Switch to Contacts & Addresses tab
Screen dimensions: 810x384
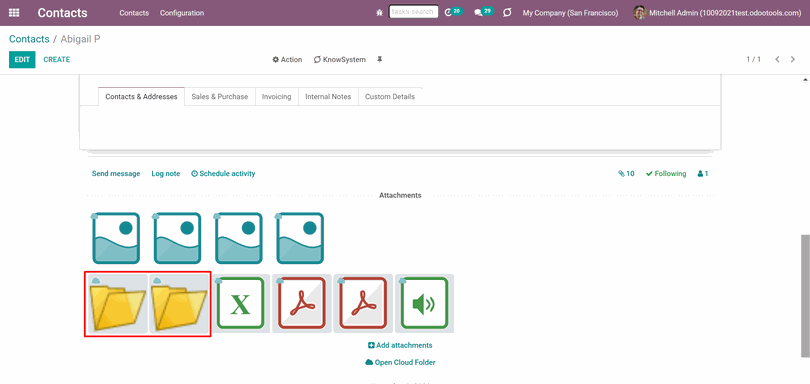(x=142, y=97)
